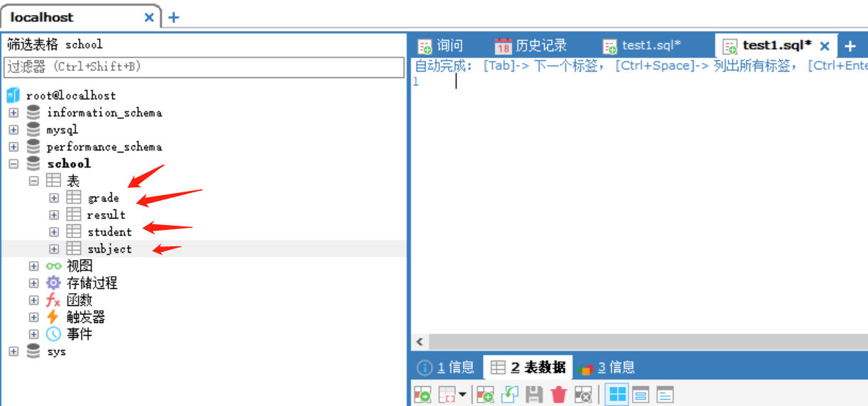Close the localhost connection tab
The height and width of the screenshot is (406, 868).
149,18
